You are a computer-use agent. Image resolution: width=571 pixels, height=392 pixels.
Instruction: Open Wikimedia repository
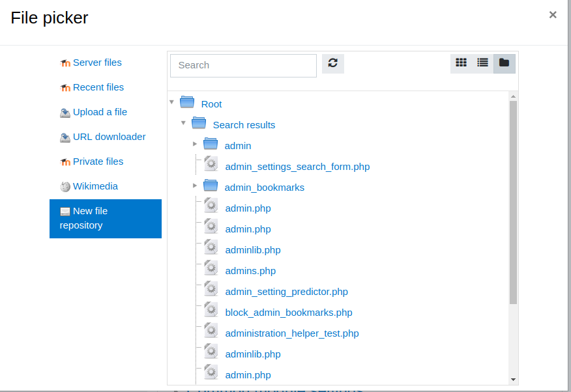pyautogui.click(x=95, y=186)
